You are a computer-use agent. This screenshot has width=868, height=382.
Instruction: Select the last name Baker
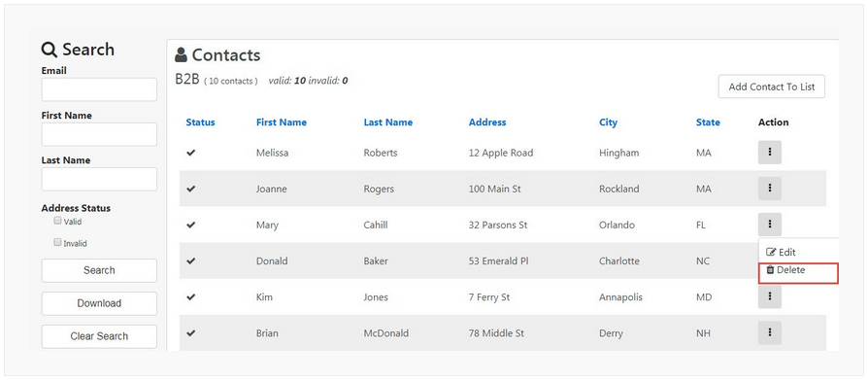pos(376,260)
